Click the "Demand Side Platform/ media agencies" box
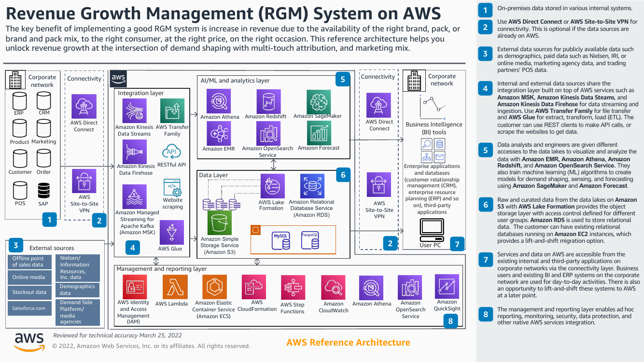This screenshot has width=644, height=362. point(78,312)
